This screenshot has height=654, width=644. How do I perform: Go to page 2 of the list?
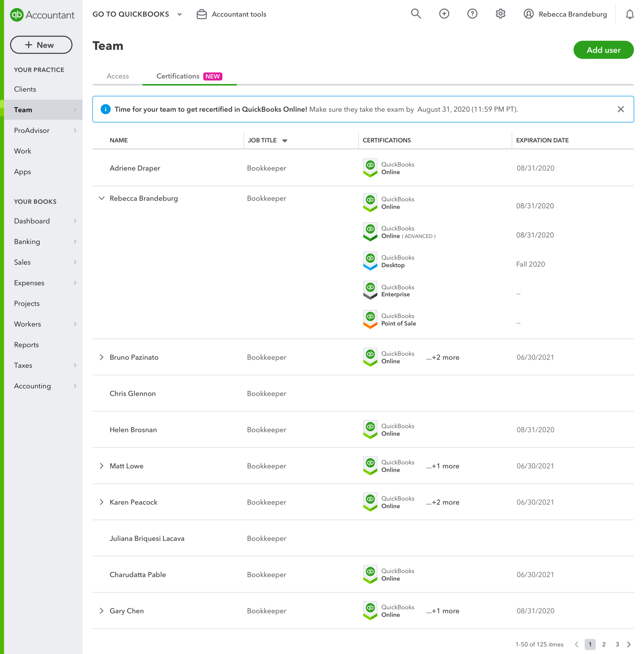point(603,644)
